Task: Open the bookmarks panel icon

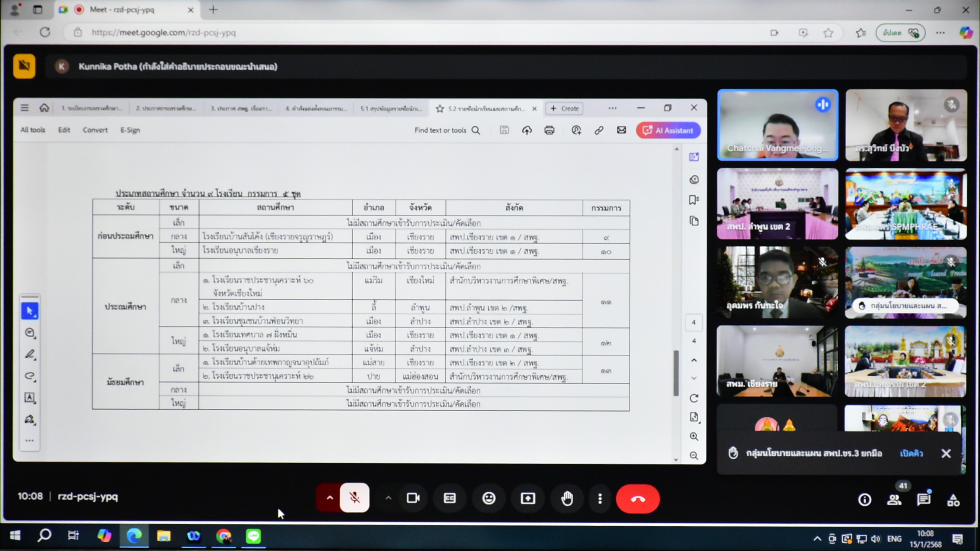Action: click(x=694, y=200)
